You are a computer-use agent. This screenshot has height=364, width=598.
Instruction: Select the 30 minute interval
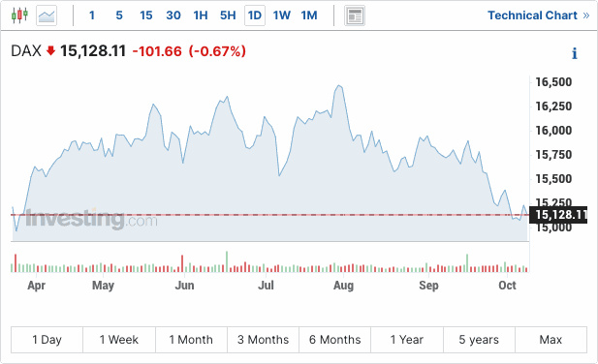173,15
